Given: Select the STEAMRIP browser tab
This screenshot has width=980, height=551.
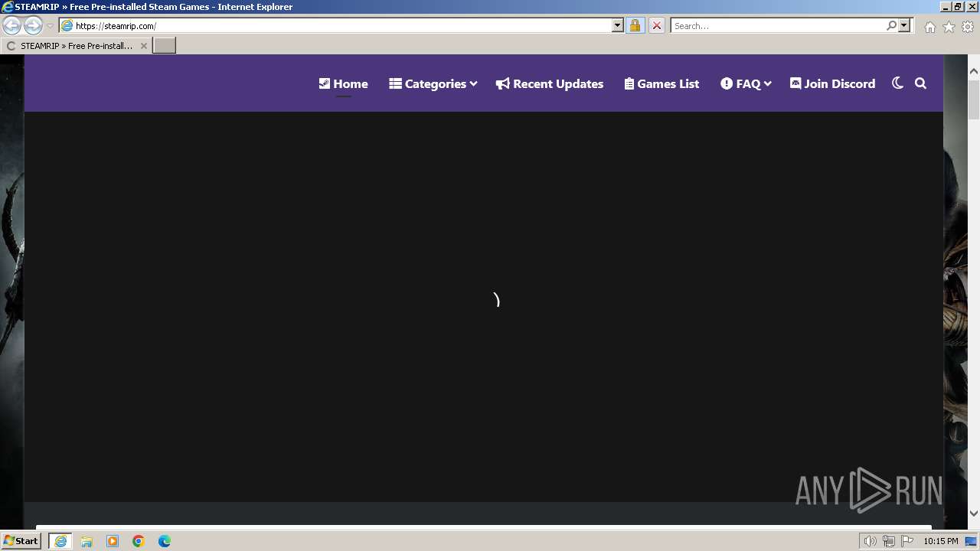Looking at the screenshot, I should 75,46.
